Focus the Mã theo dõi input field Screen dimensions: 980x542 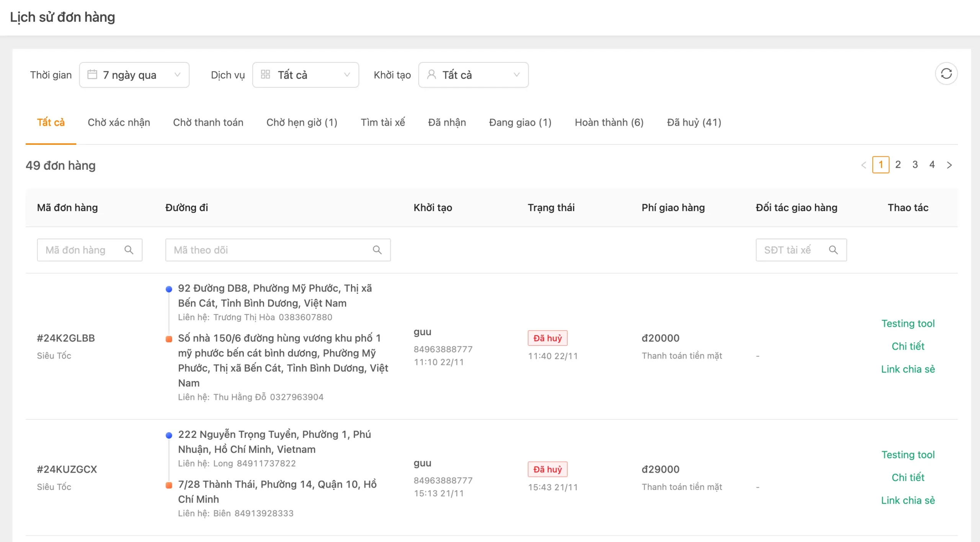click(x=278, y=250)
